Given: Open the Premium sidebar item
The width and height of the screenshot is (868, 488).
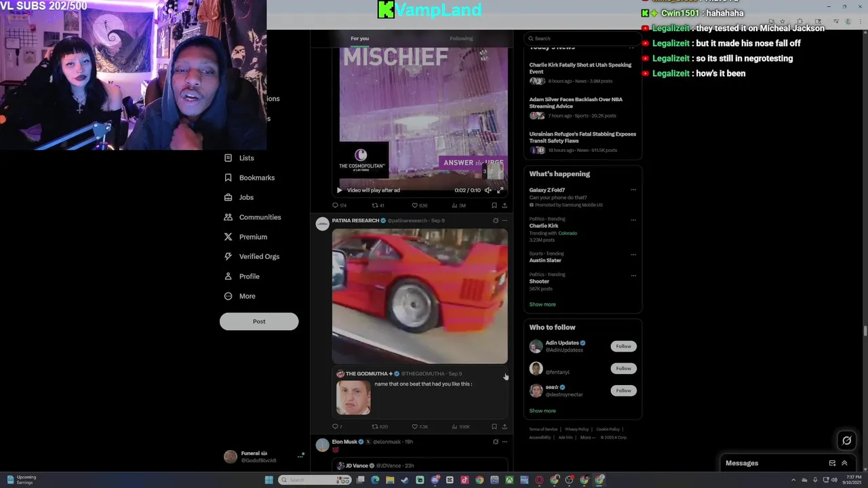Looking at the screenshot, I should pos(245,237).
